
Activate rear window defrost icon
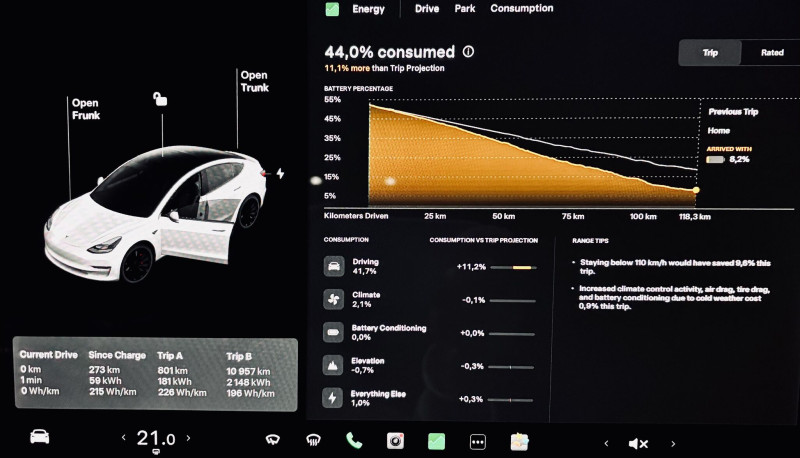click(313, 440)
